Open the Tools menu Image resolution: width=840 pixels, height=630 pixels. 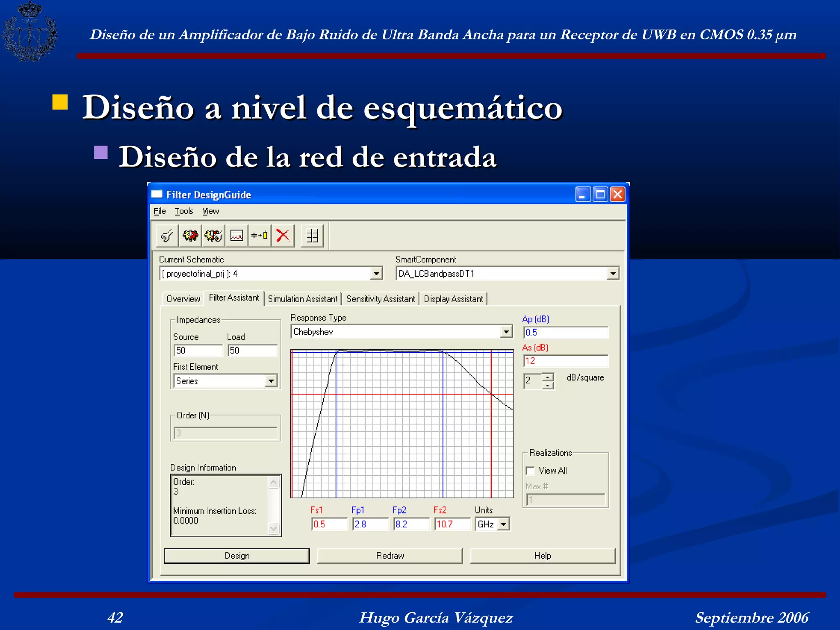pos(184,211)
